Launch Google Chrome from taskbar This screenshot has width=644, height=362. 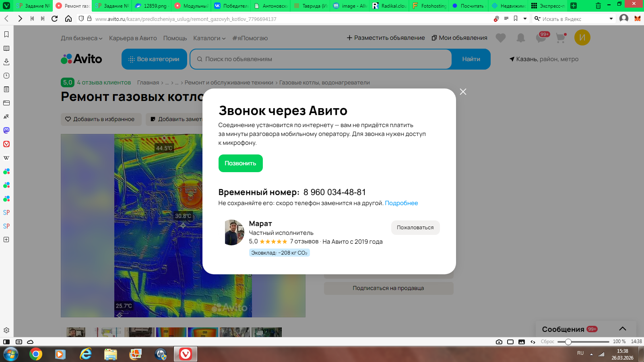pos(36,354)
